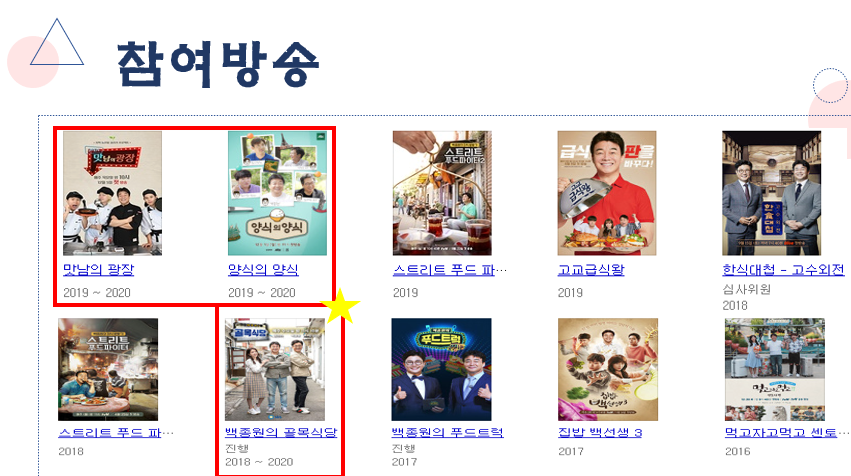851x476 pixels.
Task: Click the 양식의 양식 title link
Action: pyautogui.click(x=263, y=270)
